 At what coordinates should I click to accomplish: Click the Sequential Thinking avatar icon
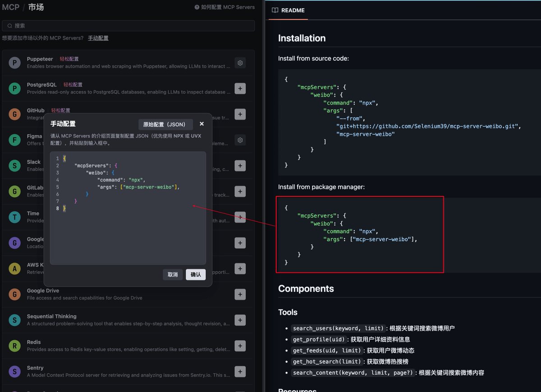pos(15,320)
